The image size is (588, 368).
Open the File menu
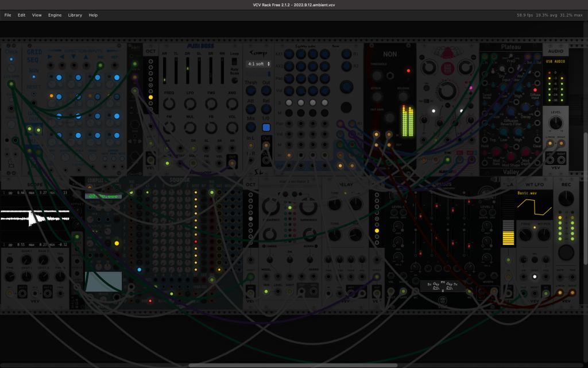point(7,15)
